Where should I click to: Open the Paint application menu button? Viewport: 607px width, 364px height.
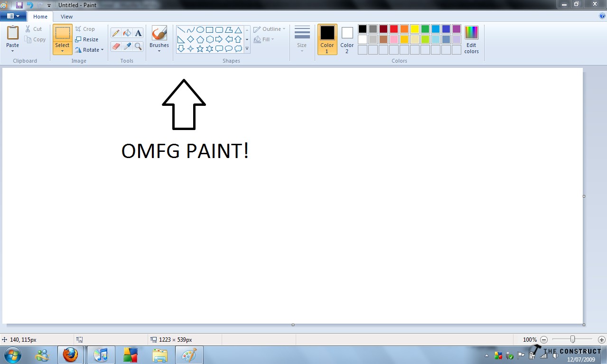(13, 16)
